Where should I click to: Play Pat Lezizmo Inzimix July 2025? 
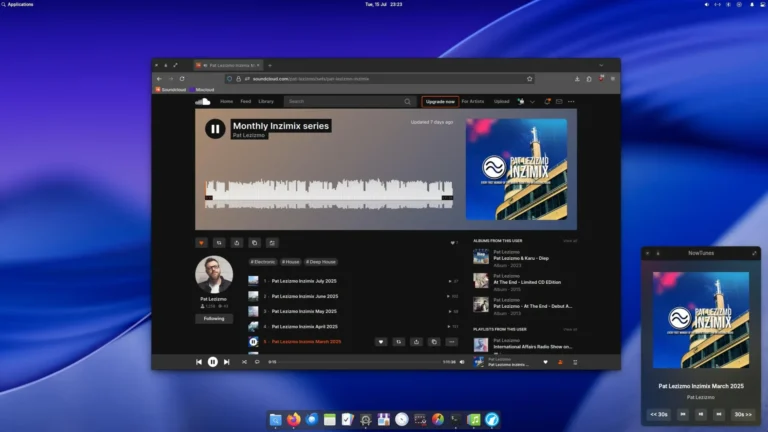[304, 281]
